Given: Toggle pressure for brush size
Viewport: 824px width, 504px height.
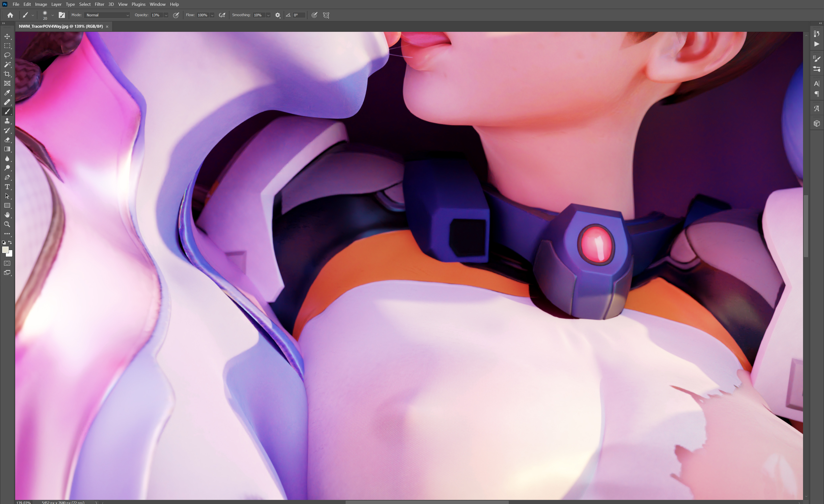Looking at the screenshot, I should (x=314, y=15).
